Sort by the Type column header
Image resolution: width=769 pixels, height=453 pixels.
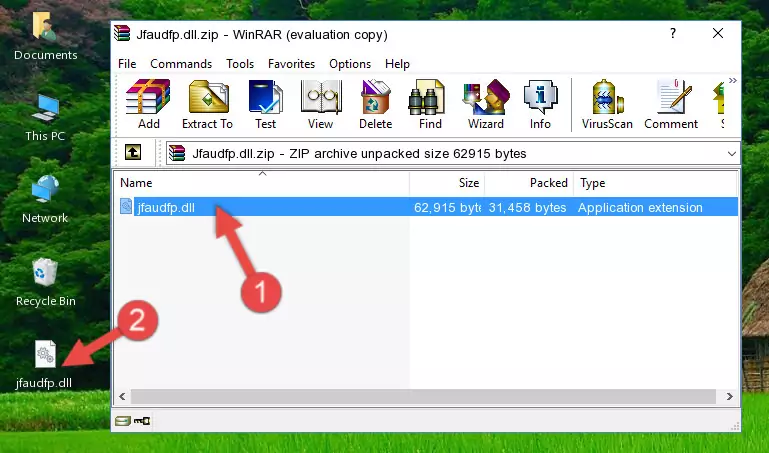[655, 183]
